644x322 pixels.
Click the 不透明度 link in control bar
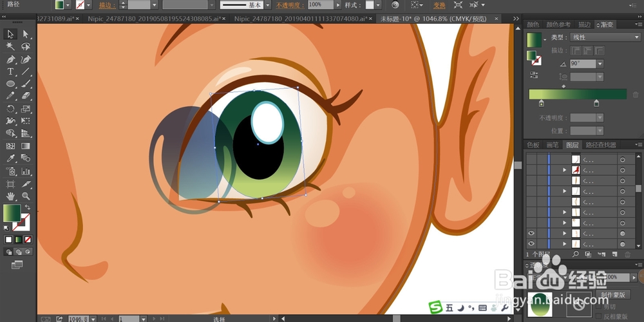(290, 5)
